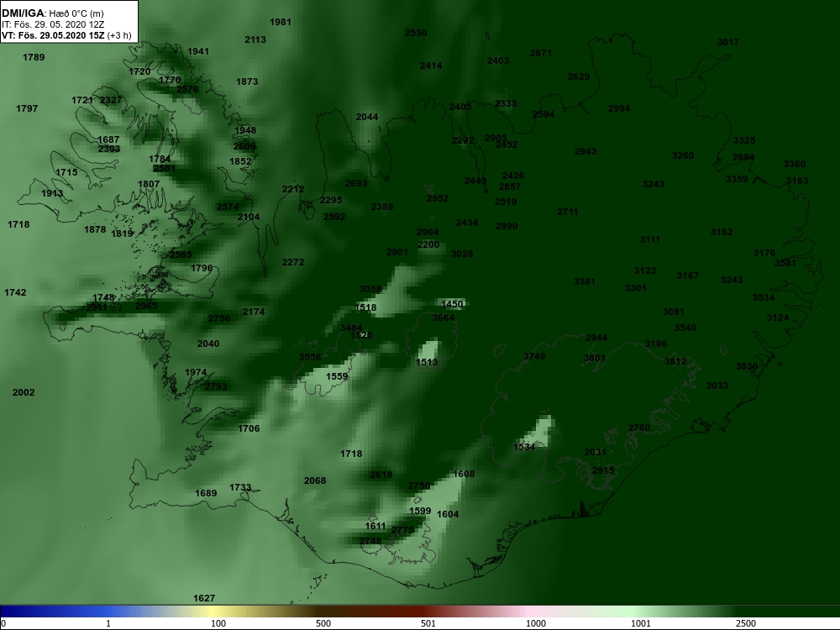Select the map value 1941
The height and width of the screenshot is (630, 840).
point(198,51)
